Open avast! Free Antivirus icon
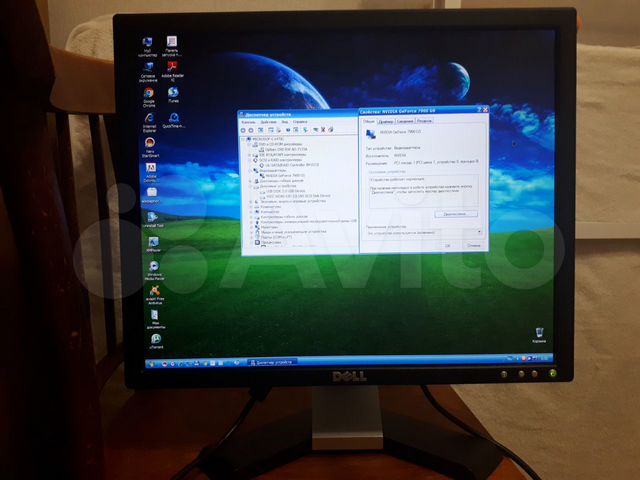This screenshot has width=640, height=480. [x=155, y=291]
